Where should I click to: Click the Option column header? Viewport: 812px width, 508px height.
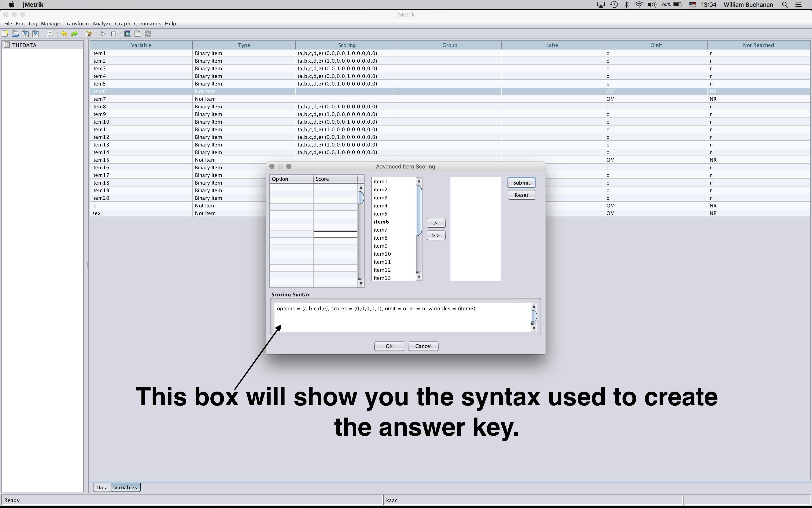pyautogui.click(x=292, y=179)
